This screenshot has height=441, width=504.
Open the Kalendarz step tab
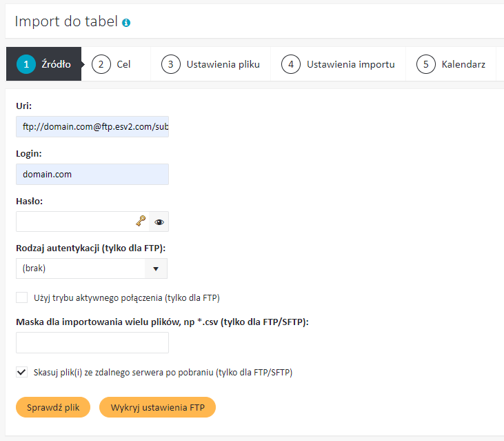pos(451,64)
